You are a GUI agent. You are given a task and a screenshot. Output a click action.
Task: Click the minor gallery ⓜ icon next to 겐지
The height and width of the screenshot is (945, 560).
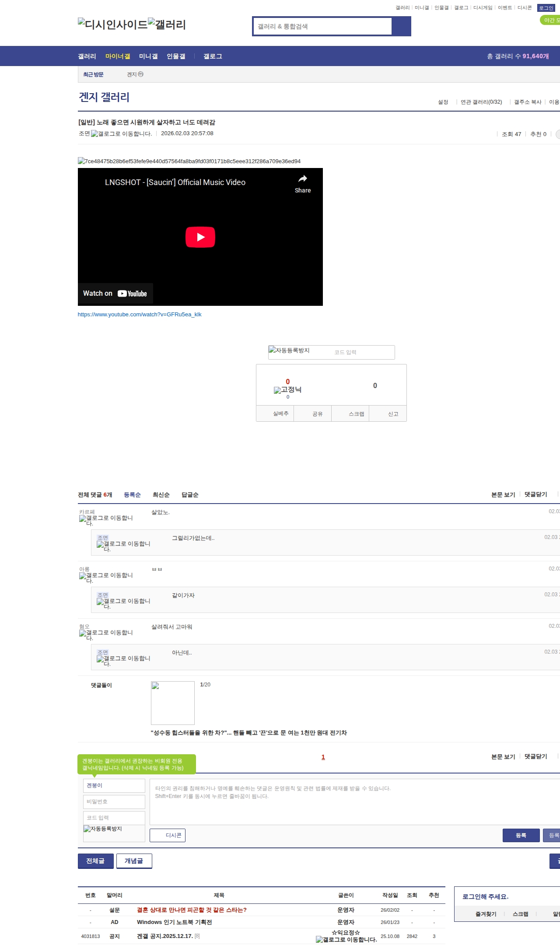141,74
